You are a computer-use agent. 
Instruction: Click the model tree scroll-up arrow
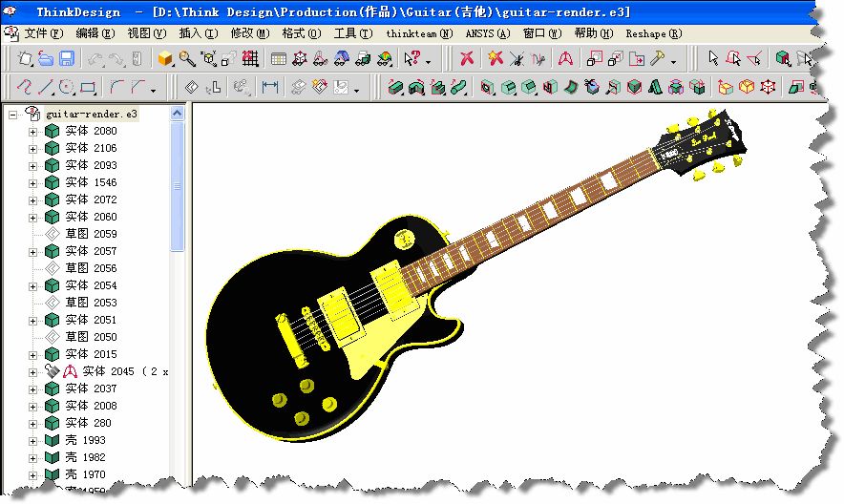177,113
